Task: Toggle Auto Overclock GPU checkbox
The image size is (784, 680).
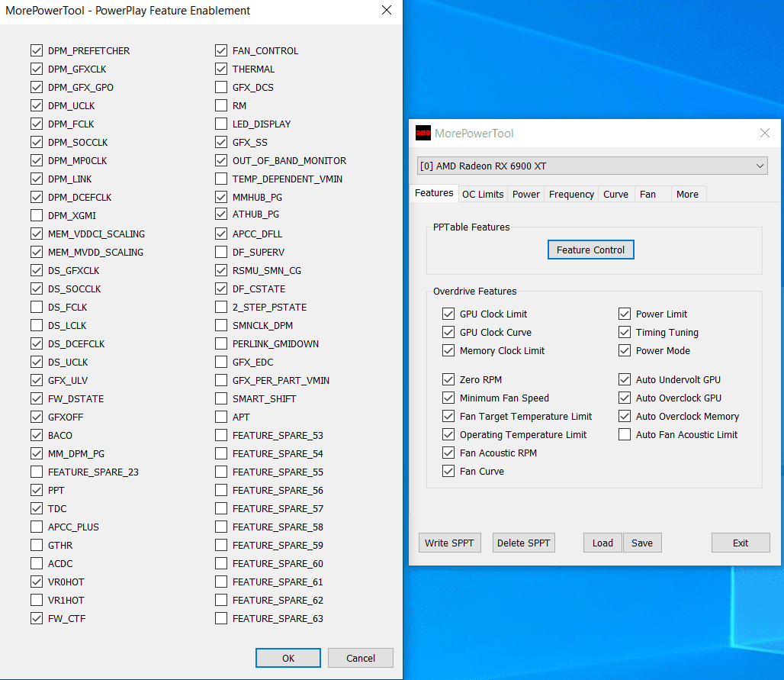Action: tap(625, 398)
